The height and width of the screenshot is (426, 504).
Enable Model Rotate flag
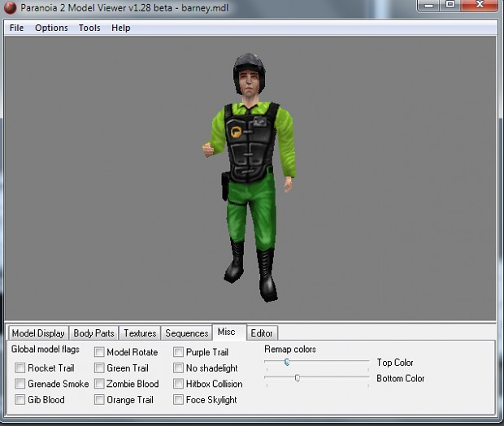pos(99,353)
